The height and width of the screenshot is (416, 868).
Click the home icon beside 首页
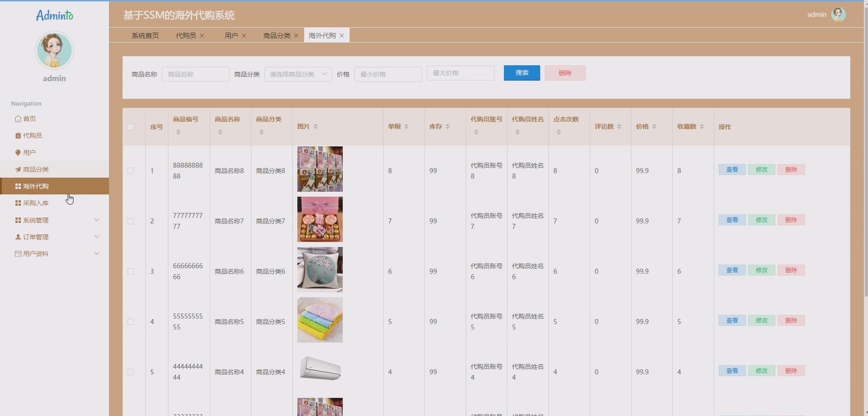[18, 119]
